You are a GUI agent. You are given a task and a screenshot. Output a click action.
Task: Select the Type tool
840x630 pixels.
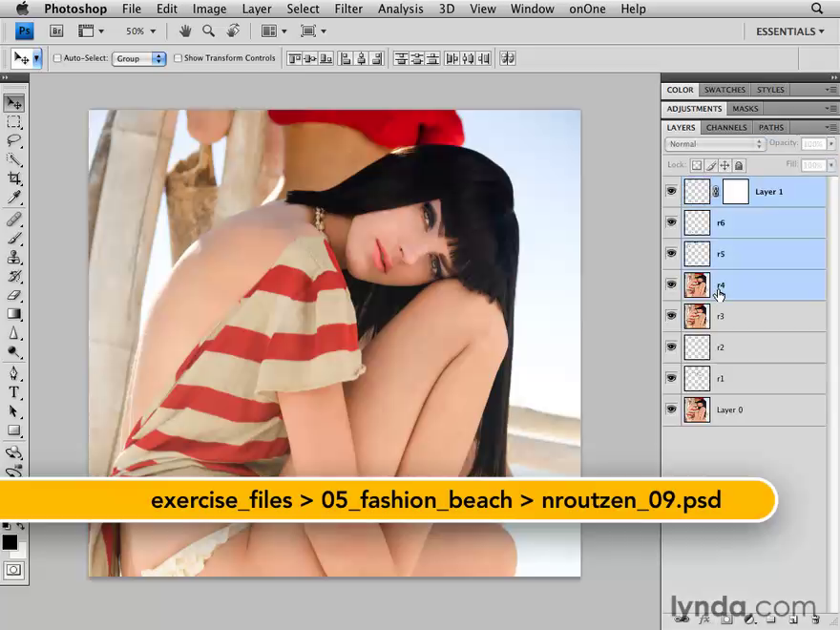tap(14, 391)
